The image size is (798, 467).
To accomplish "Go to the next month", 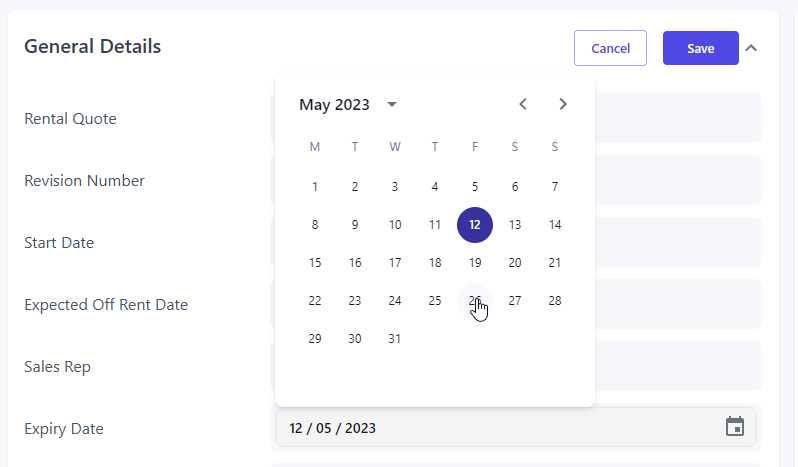I will pos(563,104).
